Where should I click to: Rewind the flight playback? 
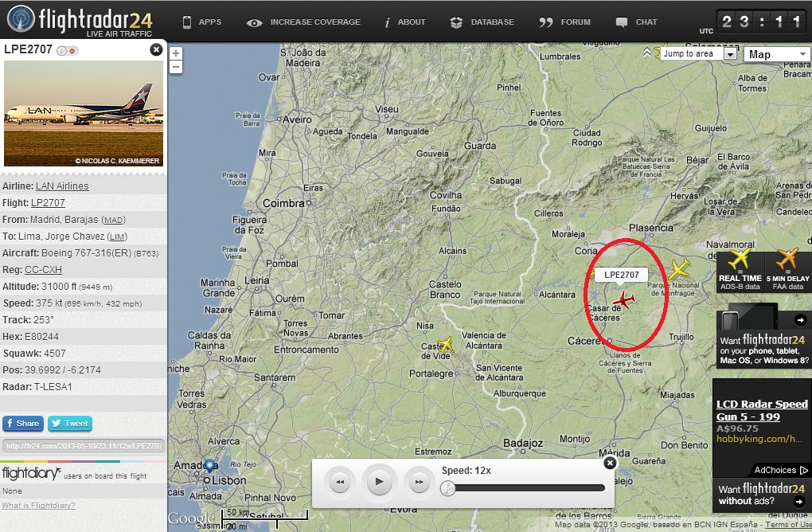point(340,482)
